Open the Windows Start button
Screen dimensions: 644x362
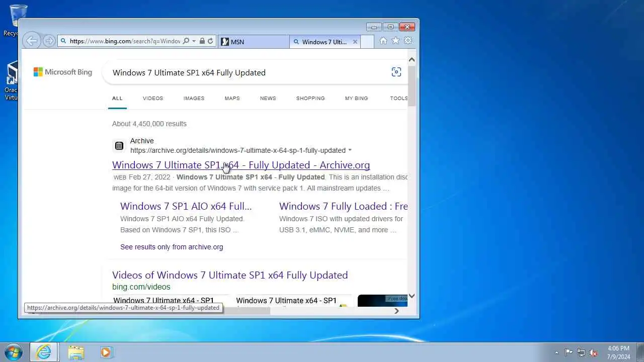pyautogui.click(x=14, y=352)
